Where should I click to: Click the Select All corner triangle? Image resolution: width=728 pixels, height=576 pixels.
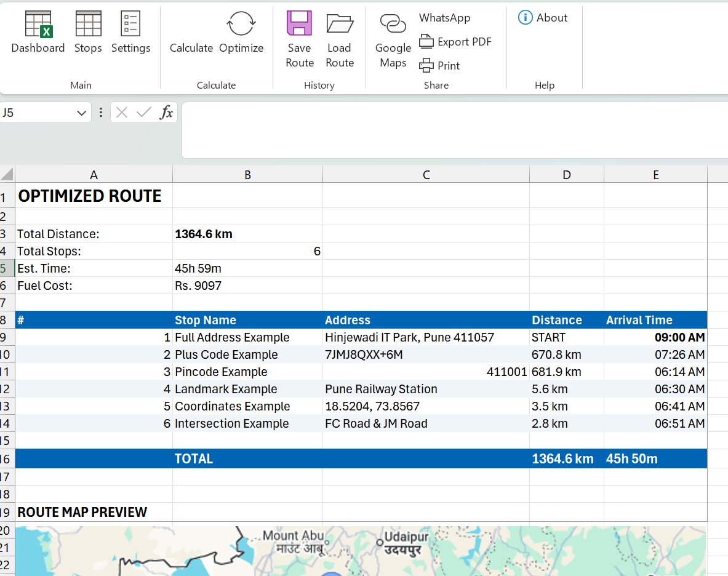(x=7, y=175)
